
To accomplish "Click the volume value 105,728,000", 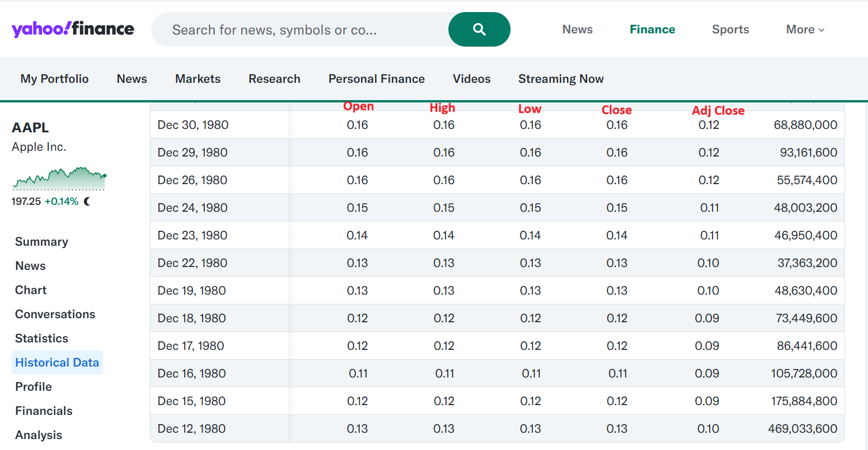I will click(x=804, y=373).
